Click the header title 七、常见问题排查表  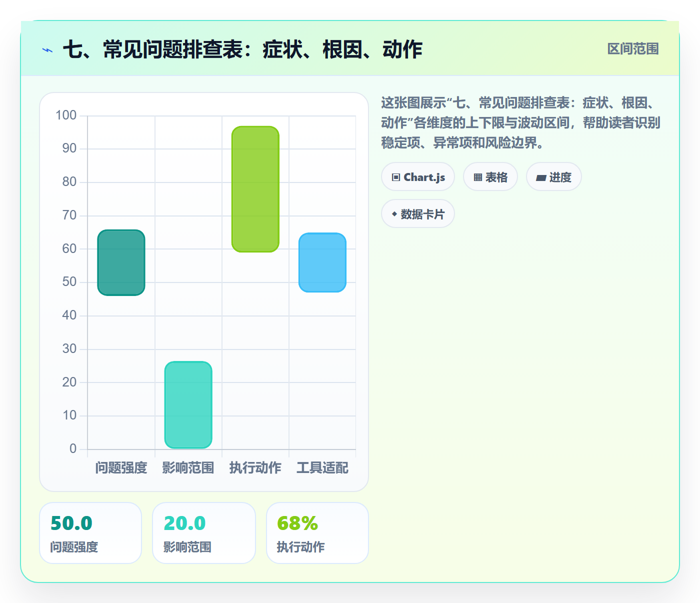pyautogui.click(x=243, y=50)
